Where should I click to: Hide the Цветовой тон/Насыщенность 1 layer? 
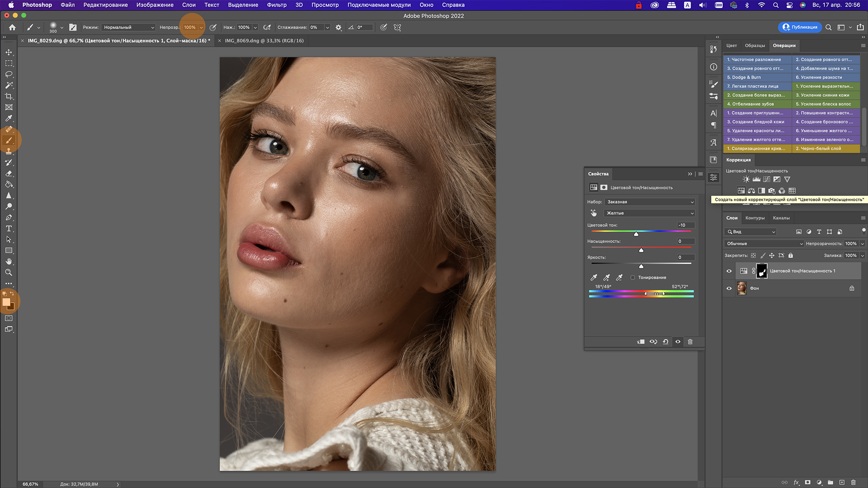pyautogui.click(x=729, y=271)
